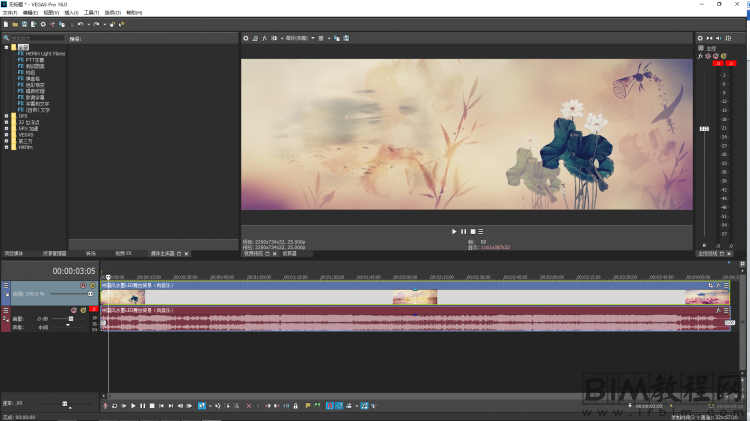This screenshot has width=750, height=421.
Task: Solo the audio track 2
Action: click(x=83, y=310)
